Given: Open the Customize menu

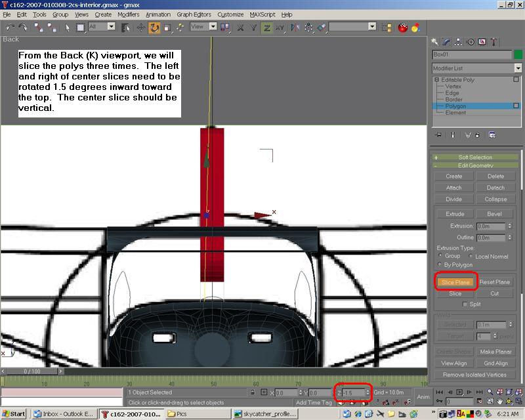Looking at the screenshot, I should coord(230,14).
